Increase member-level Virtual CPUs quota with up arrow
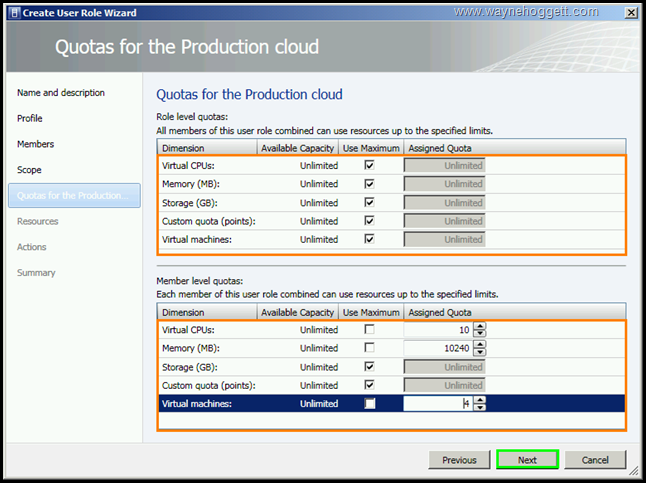This screenshot has height=483, width=646. (480, 326)
